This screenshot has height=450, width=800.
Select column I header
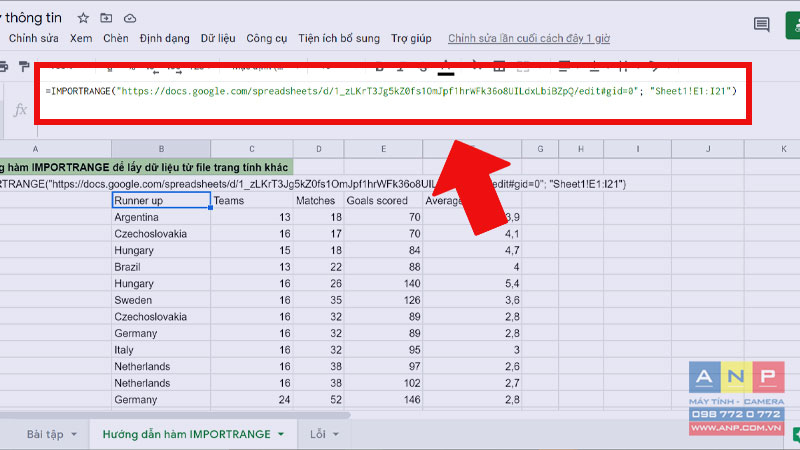pyautogui.click(x=637, y=149)
